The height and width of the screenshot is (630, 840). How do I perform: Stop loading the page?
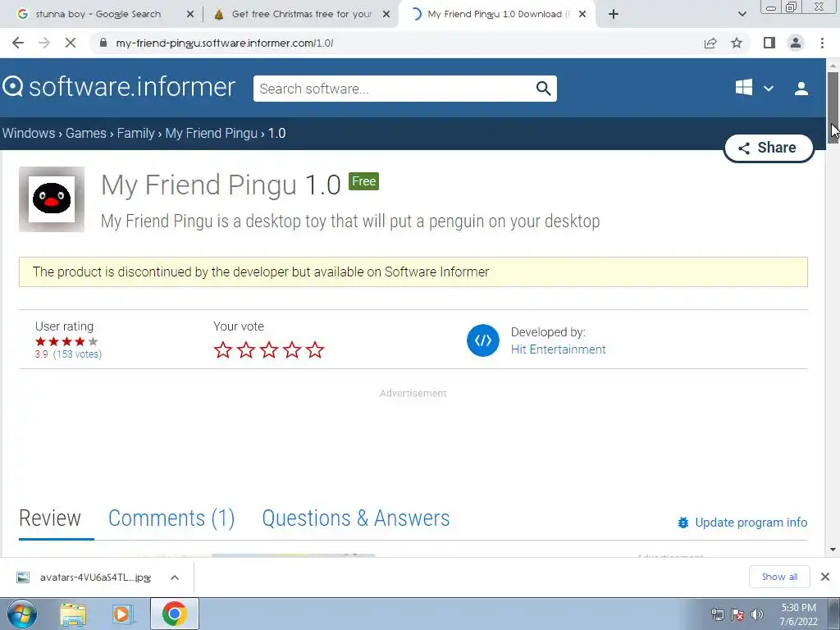coord(71,43)
